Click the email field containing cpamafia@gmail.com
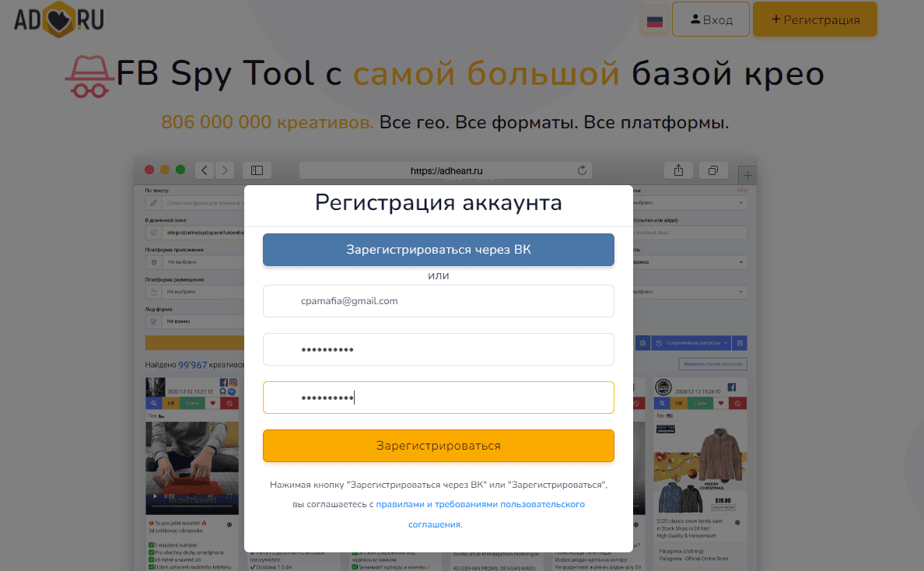 click(439, 301)
